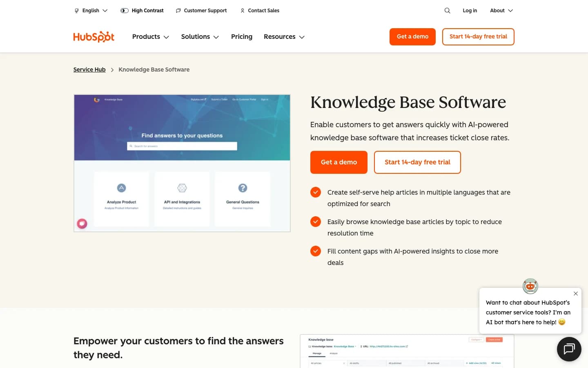Open the Pricing page
The width and height of the screenshot is (588, 368).
coord(242,37)
